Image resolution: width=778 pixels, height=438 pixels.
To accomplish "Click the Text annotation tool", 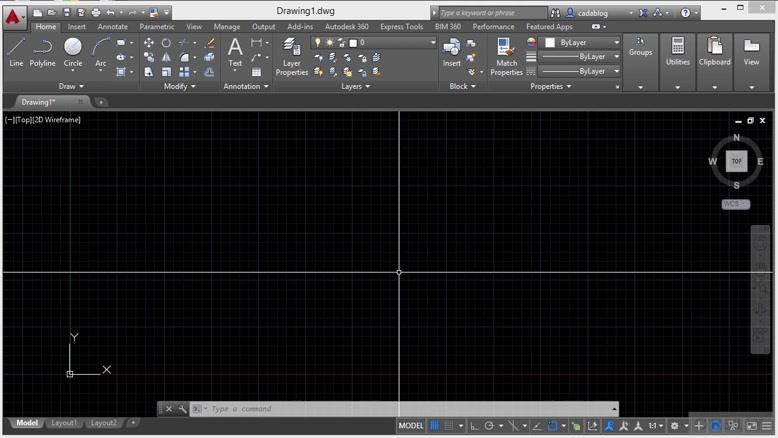I will 235,53.
